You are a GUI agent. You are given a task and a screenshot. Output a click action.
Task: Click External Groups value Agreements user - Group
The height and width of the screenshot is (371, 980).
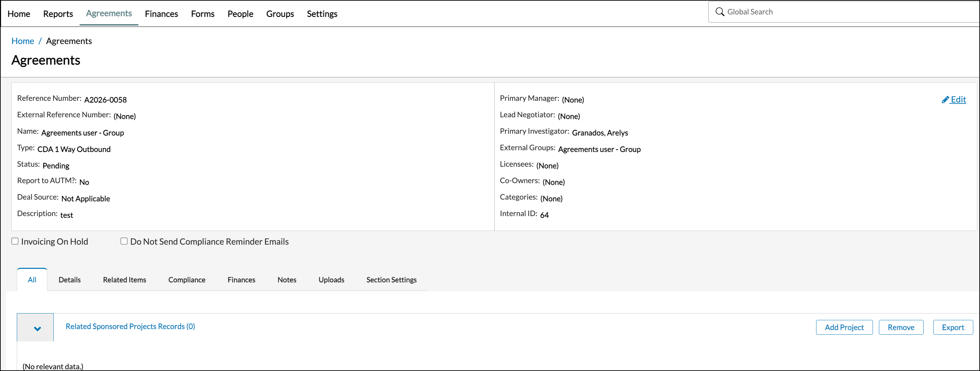599,149
